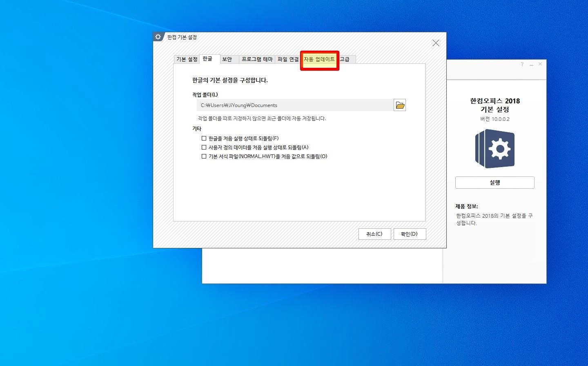Open help (?) in background window

522,65
